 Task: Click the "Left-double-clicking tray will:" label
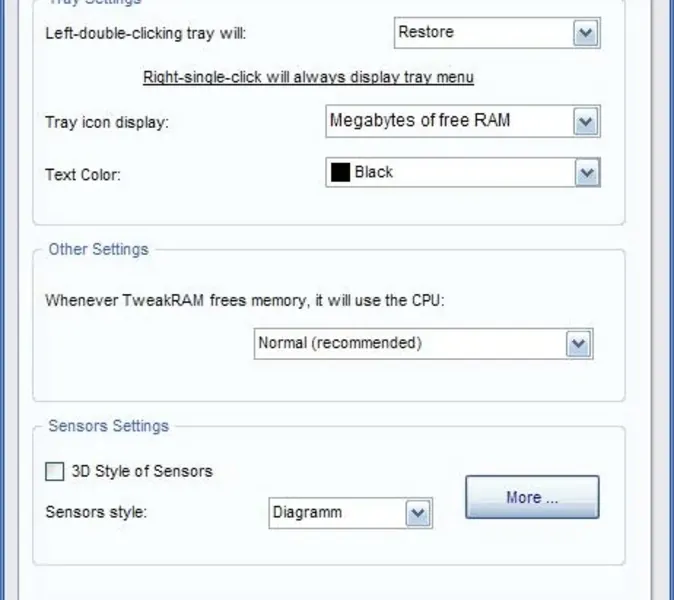point(145,33)
